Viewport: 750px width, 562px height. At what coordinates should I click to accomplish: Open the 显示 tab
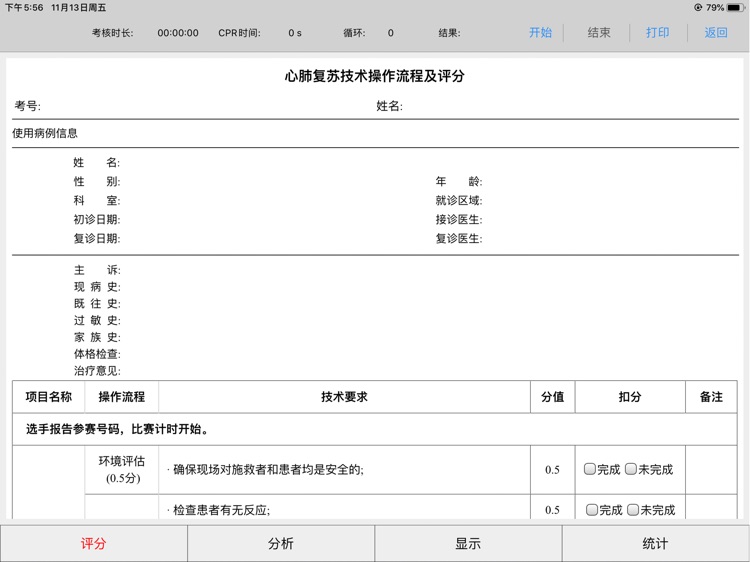click(x=468, y=543)
